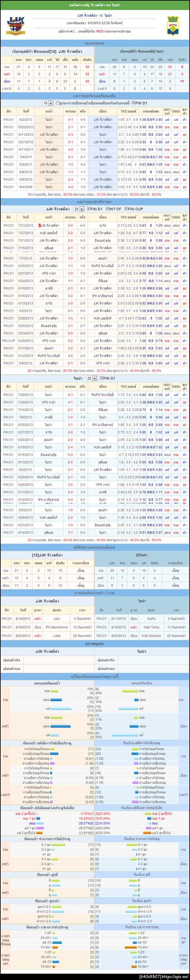190x980 pixels.
Task: Click 4-1 score in ไมปา 7/20/2013 row
Action: pos(71,402)
